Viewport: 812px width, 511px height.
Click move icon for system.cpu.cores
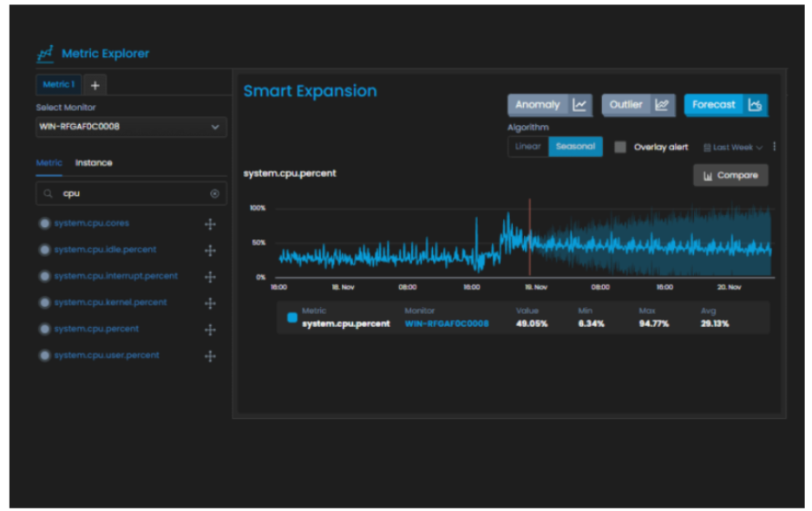210,224
